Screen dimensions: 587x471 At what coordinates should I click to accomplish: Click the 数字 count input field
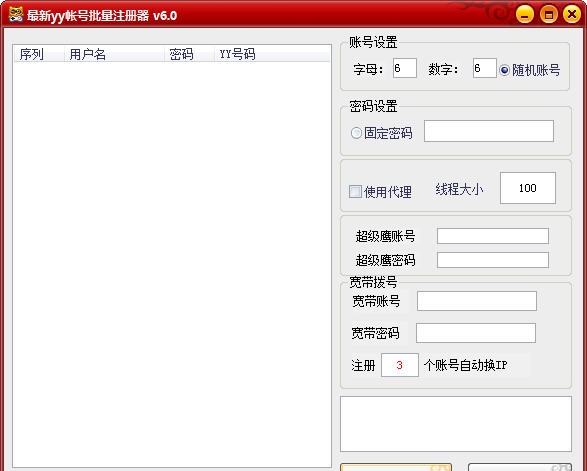point(484,68)
